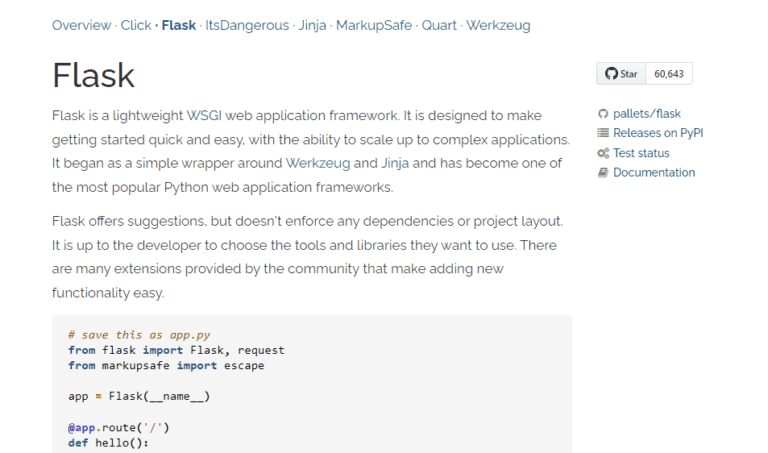Screen dimensions: 768x453
Task: Select Flask in the top navigation
Action: coord(179,25)
